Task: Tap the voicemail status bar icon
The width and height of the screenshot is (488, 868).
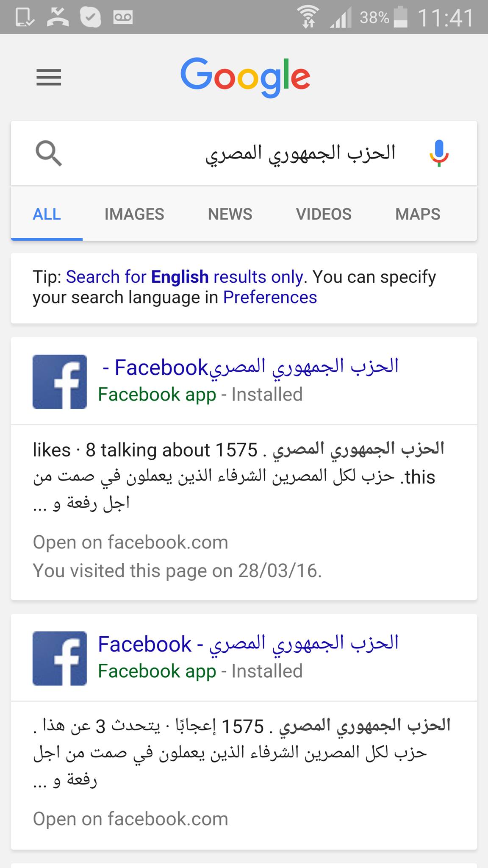Action: [123, 17]
